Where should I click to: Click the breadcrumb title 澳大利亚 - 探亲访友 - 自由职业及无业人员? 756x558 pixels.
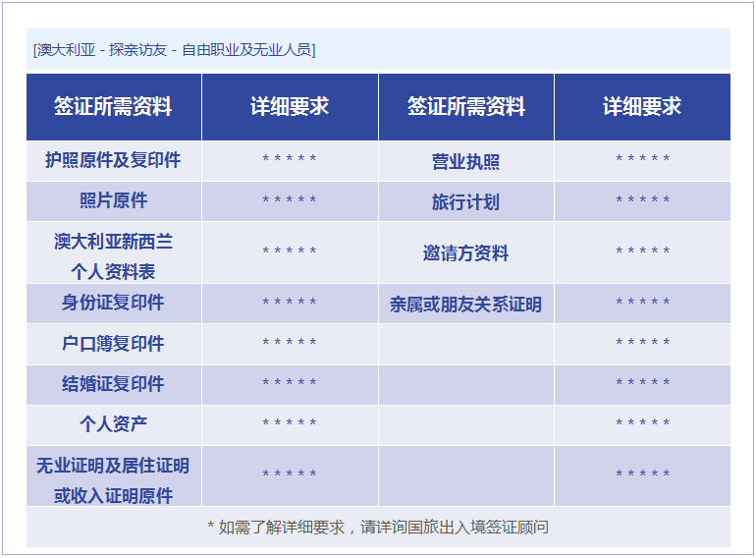coord(174,50)
